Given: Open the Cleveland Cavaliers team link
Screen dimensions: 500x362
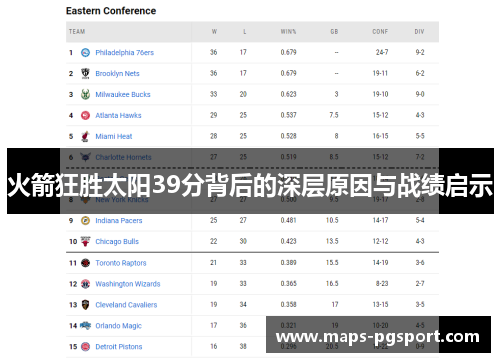Looking at the screenshot, I should coord(126,305).
